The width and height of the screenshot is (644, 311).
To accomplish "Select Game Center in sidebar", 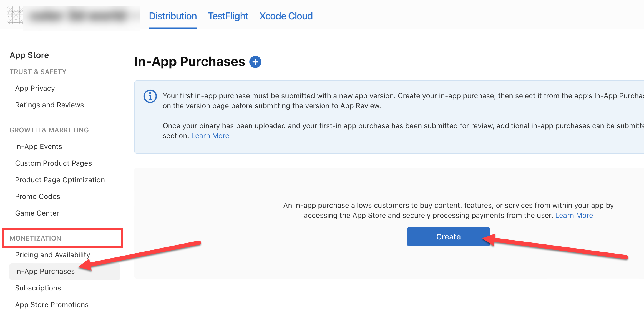I will click(37, 213).
